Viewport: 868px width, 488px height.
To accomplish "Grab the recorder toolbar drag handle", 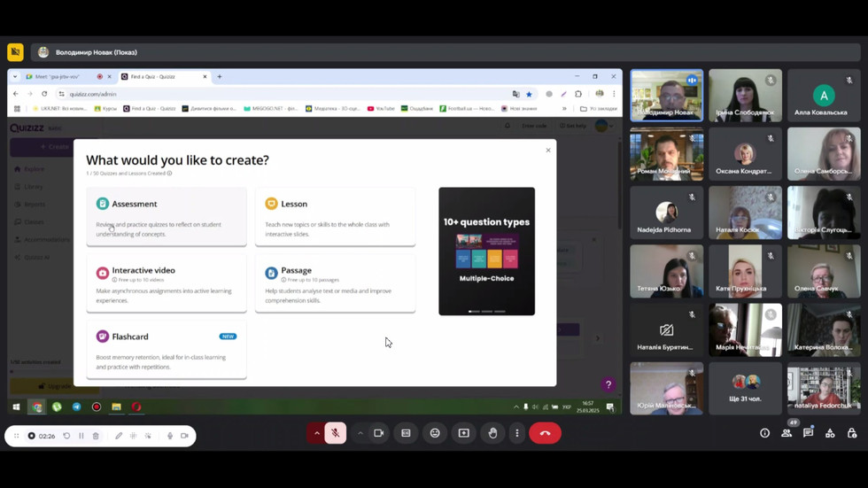I will (17, 436).
